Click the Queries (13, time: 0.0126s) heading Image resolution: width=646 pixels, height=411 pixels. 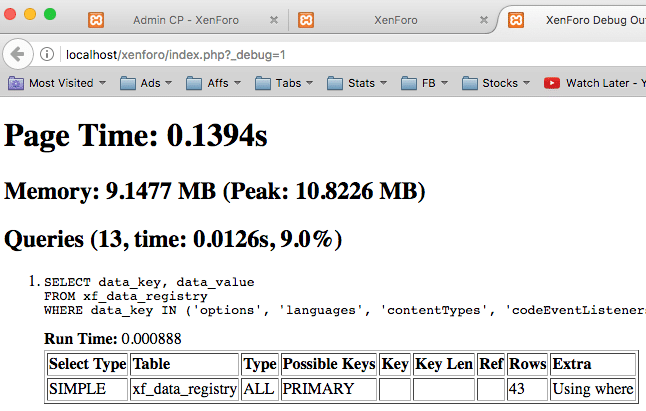(173, 239)
